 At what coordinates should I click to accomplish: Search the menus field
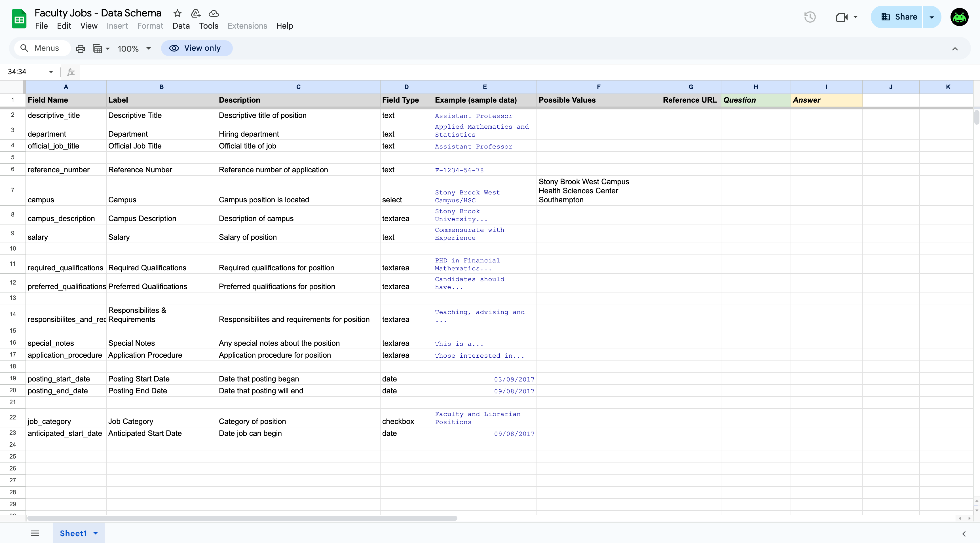pyautogui.click(x=42, y=48)
